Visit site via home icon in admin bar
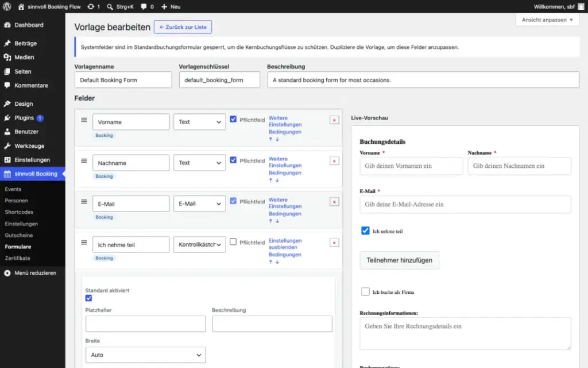The width and height of the screenshot is (588, 368). pos(21,7)
